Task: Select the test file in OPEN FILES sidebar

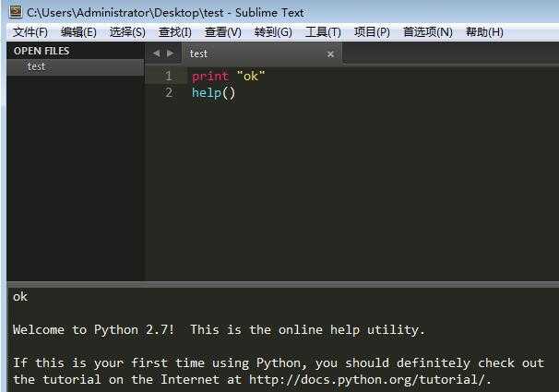Action: pos(76,66)
